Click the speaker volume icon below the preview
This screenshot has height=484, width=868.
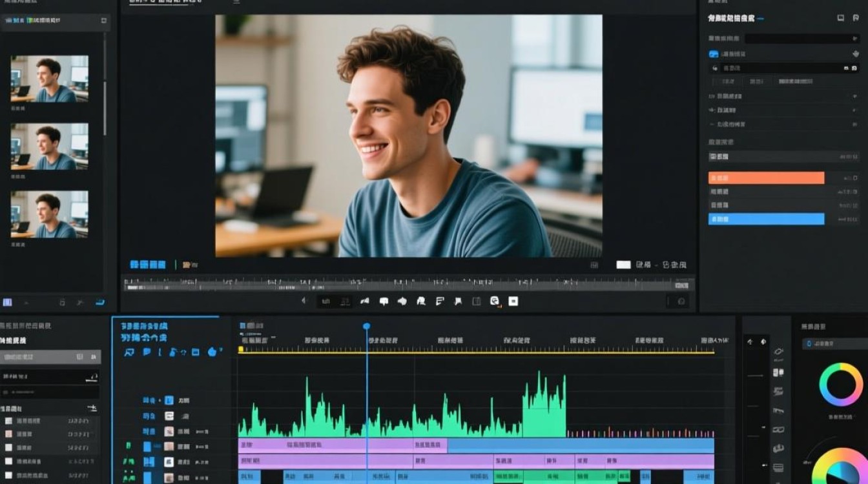(x=304, y=301)
